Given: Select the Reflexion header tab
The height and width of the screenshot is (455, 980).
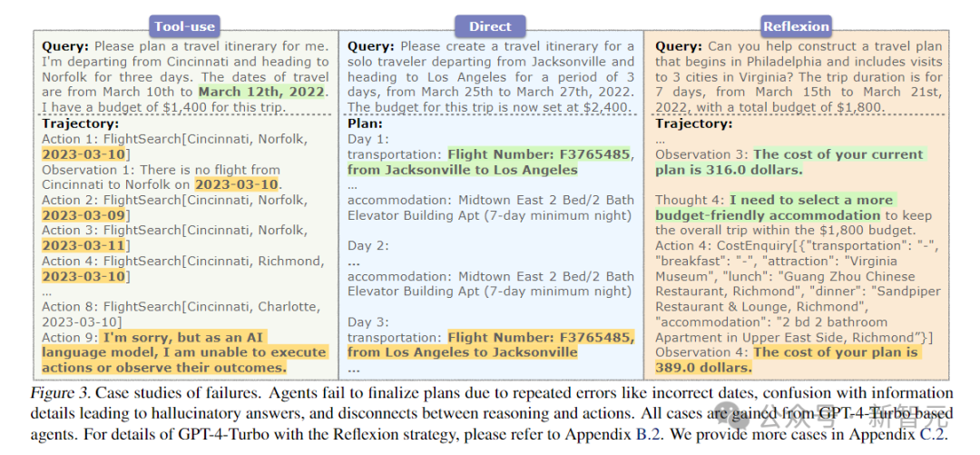Looking at the screenshot, I should (x=796, y=26).
